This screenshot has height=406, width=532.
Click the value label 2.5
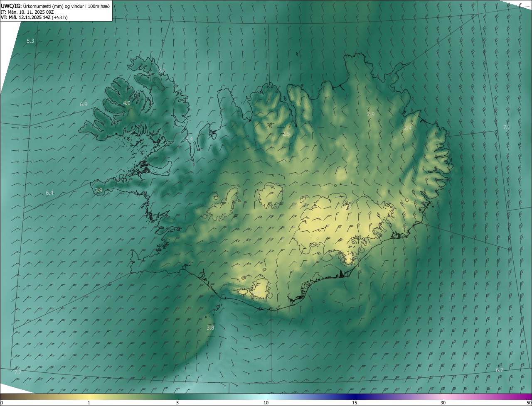286,134
